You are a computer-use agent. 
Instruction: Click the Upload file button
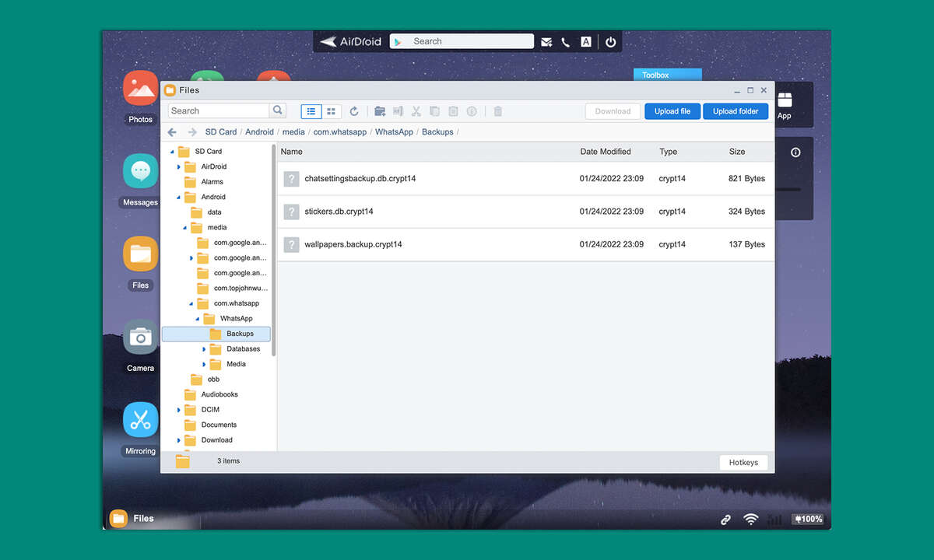click(672, 111)
